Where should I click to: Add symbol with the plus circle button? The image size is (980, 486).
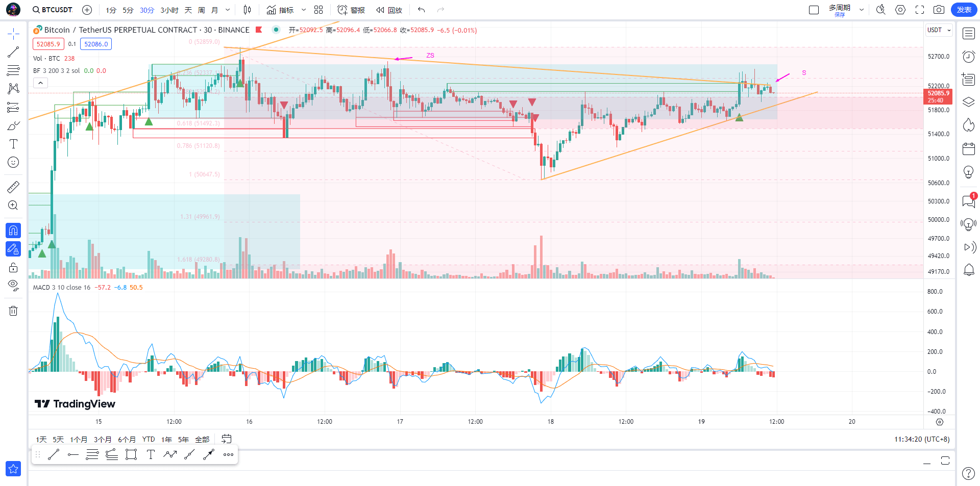pyautogui.click(x=87, y=10)
